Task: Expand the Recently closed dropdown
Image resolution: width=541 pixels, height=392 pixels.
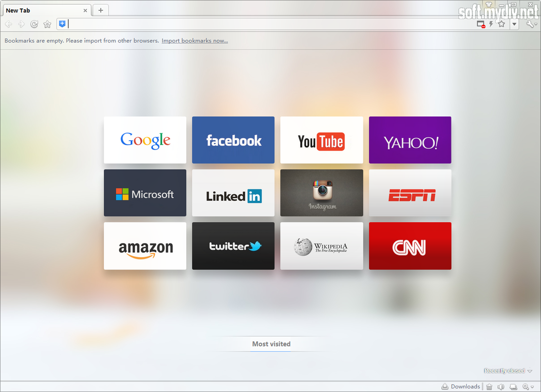Action: coord(508,371)
